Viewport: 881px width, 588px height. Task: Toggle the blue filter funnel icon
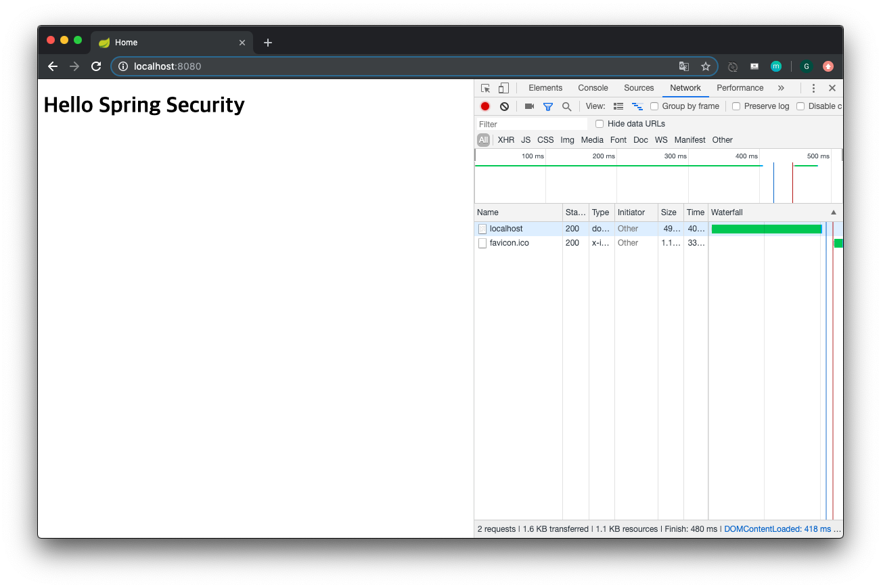(x=548, y=106)
